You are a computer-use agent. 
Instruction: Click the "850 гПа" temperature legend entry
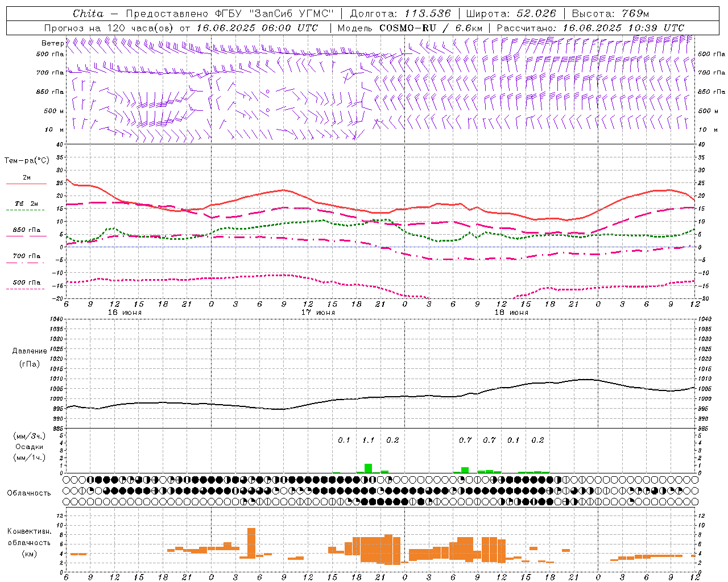pos(27,230)
